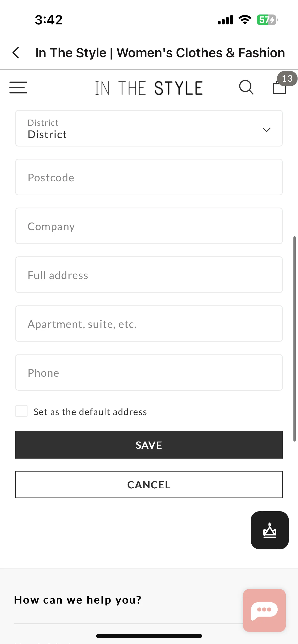This screenshot has width=298, height=644.
Task: Tap the In The Style logo
Action: [x=149, y=88]
